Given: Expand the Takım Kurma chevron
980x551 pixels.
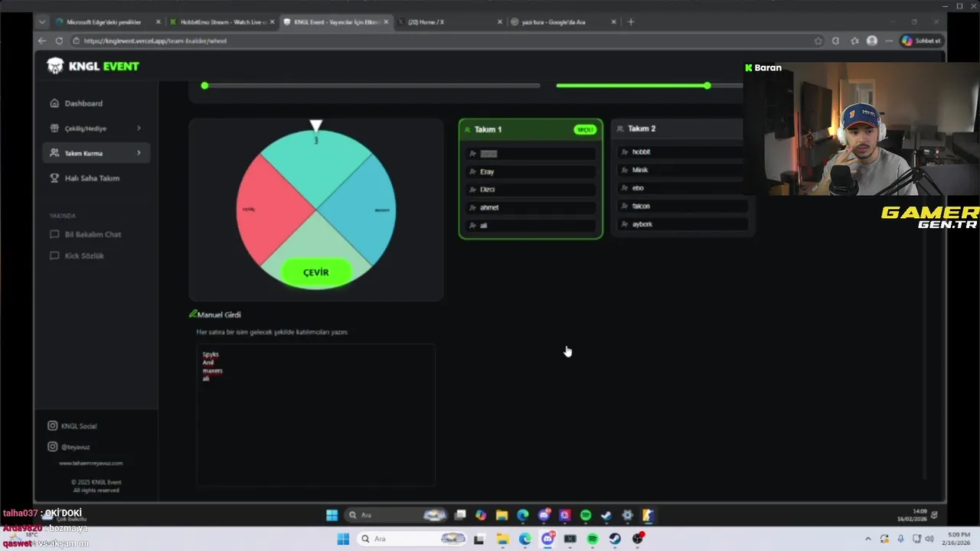Looking at the screenshot, I should coord(139,153).
